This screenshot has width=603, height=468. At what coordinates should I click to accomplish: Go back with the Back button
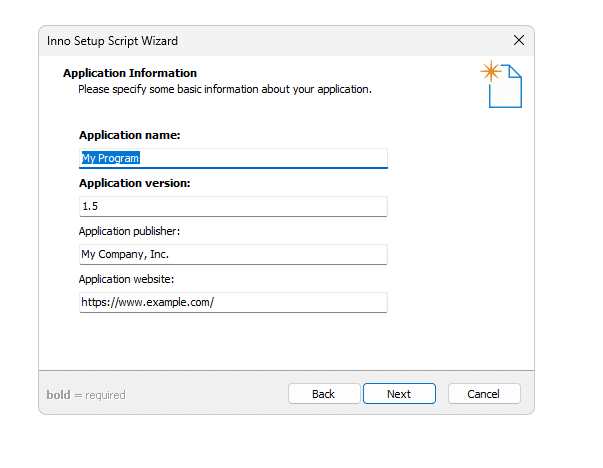tap(323, 394)
